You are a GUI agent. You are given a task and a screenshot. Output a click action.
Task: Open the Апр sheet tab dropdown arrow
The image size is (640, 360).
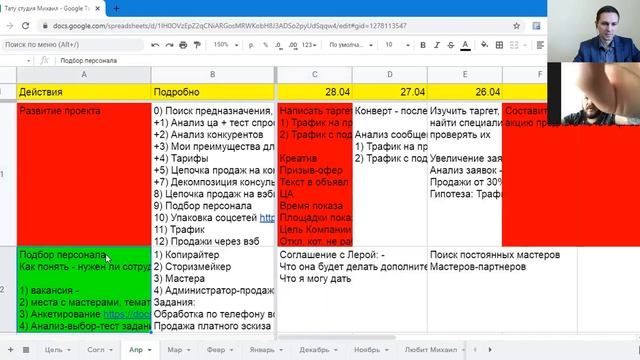(149, 350)
